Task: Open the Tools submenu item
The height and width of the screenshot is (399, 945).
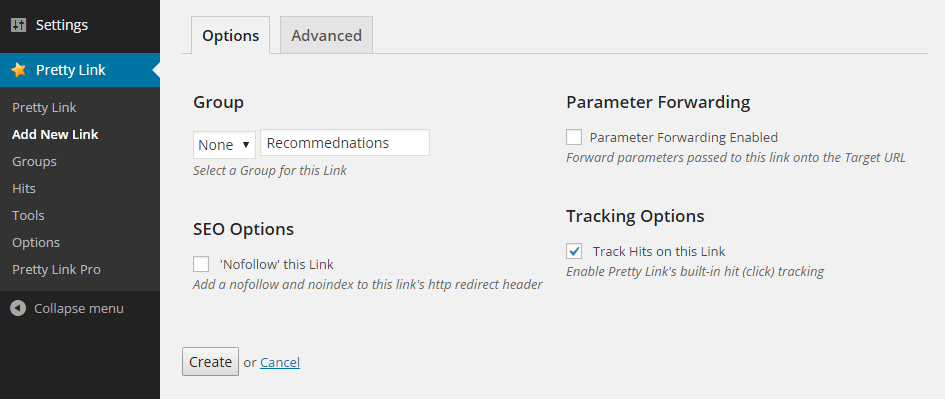Action: (x=28, y=216)
